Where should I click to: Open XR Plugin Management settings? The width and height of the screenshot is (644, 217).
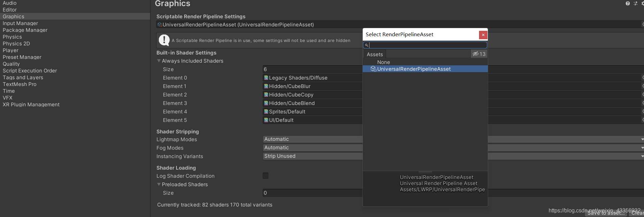75,105
